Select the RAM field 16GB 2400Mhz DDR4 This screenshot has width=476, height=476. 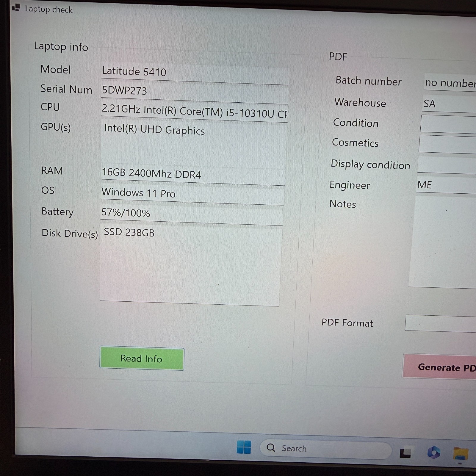(193, 175)
